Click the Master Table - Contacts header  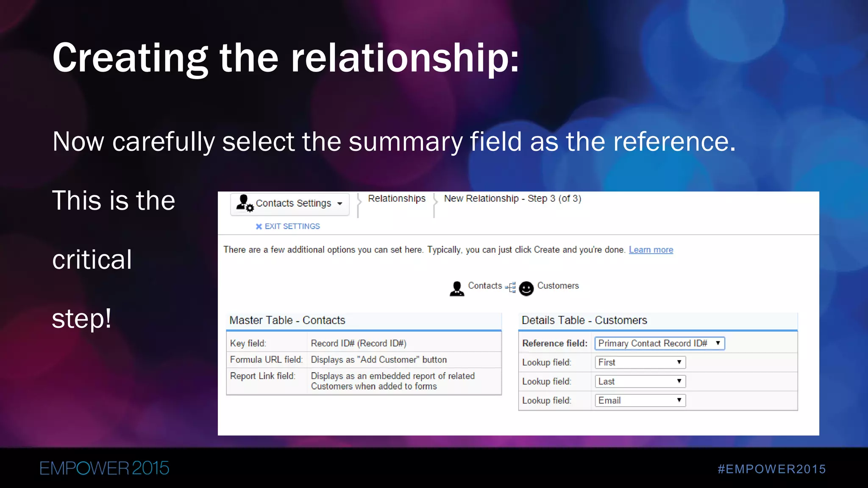pyautogui.click(x=287, y=321)
